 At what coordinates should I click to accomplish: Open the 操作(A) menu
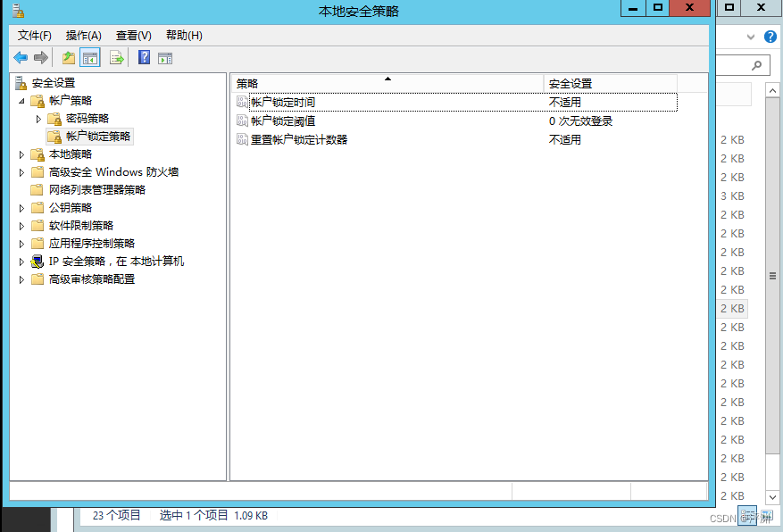pyautogui.click(x=83, y=36)
